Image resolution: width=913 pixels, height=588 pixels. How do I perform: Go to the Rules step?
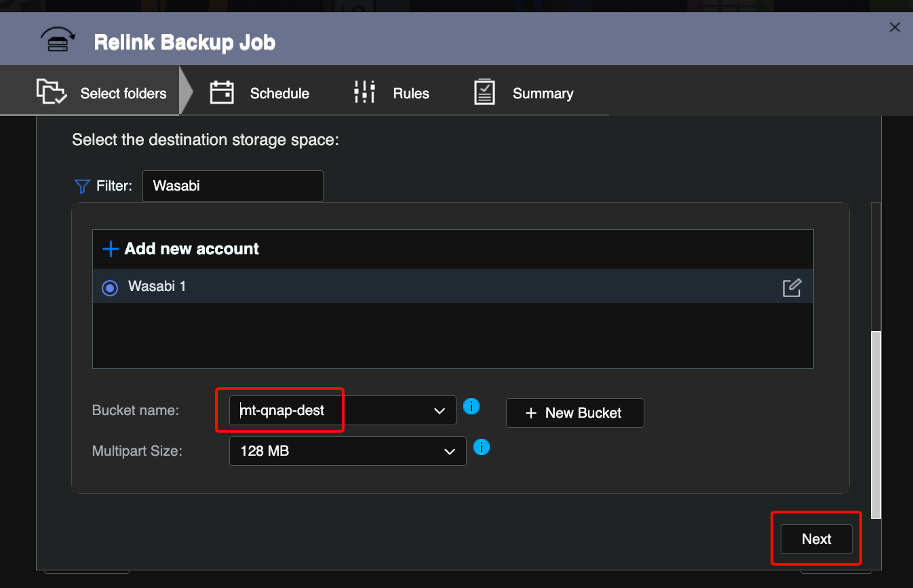[392, 93]
